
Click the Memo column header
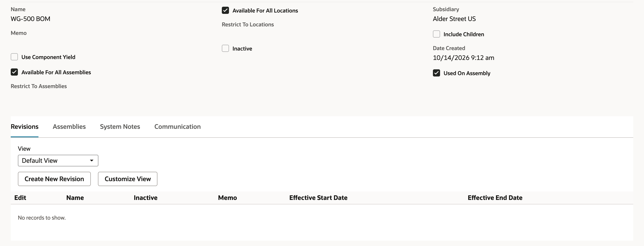pyautogui.click(x=227, y=198)
